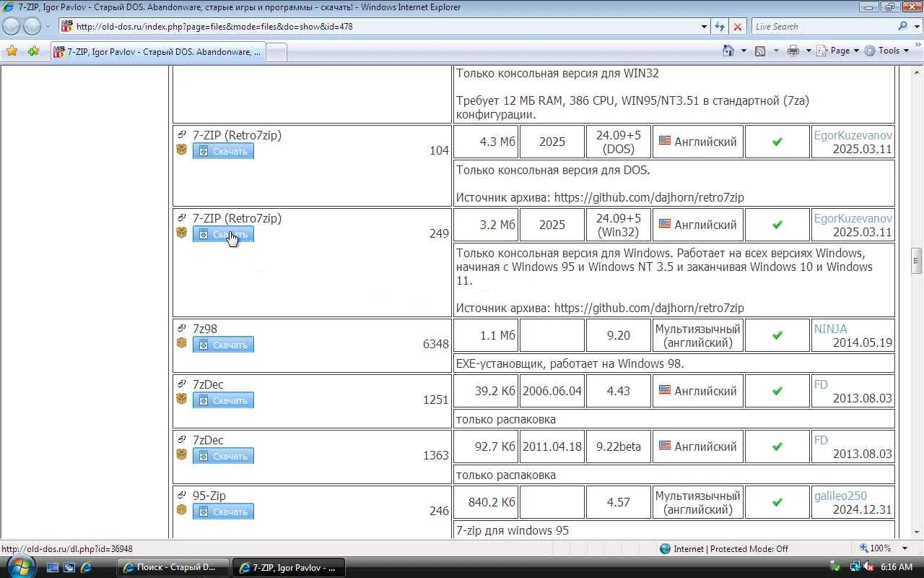
Task: Download Retro7zip DOS version via Скачать
Action: (x=223, y=151)
